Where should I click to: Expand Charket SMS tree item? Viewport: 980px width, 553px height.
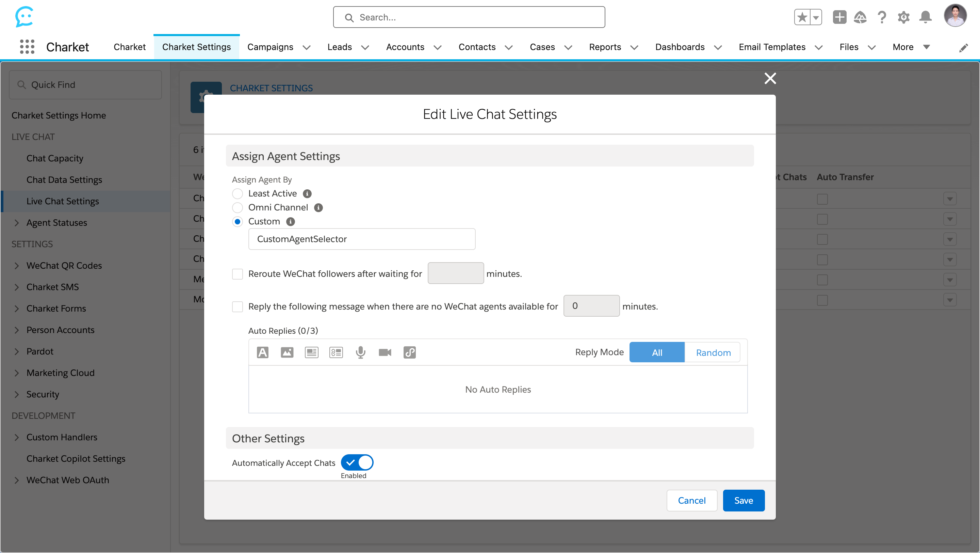[x=16, y=287]
